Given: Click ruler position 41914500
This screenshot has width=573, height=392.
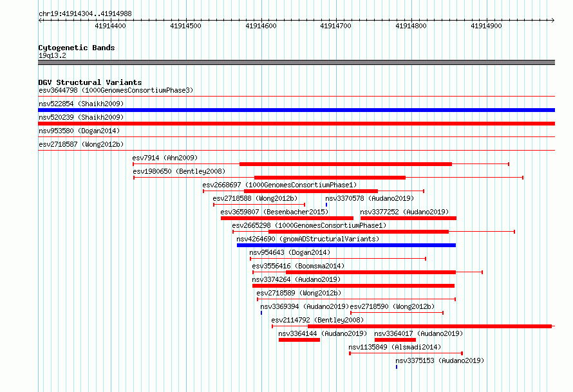Looking at the screenshot, I should [185, 26].
